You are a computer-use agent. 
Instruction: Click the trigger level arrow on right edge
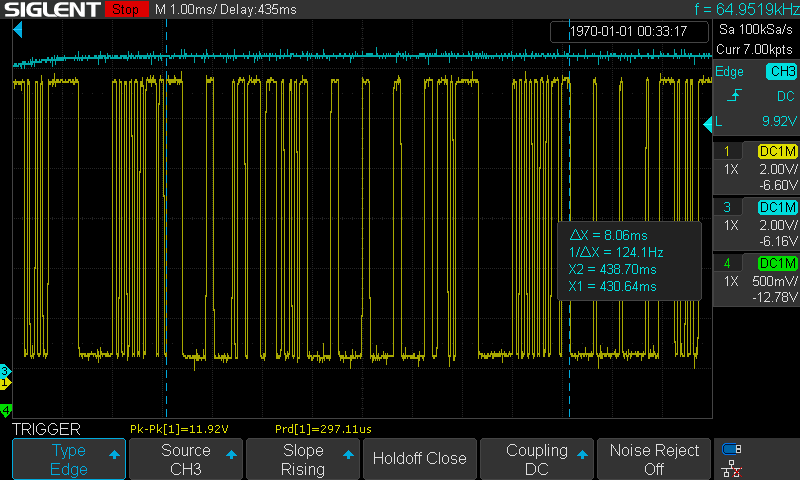[x=717, y=123]
